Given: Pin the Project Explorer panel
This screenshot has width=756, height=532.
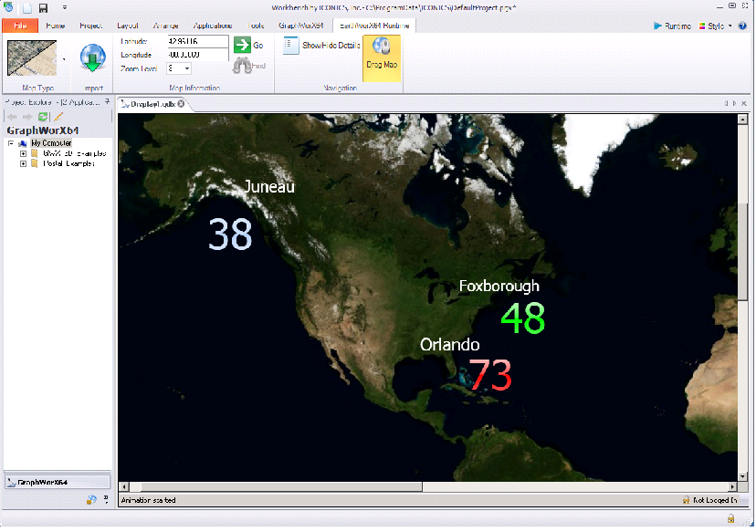Looking at the screenshot, I should coord(108,102).
